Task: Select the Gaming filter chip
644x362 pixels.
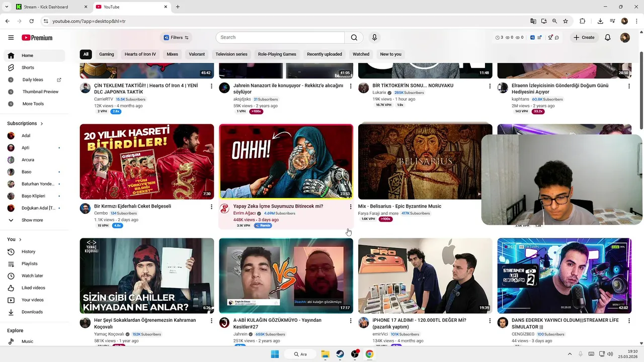Action: [x=107, y=54]
